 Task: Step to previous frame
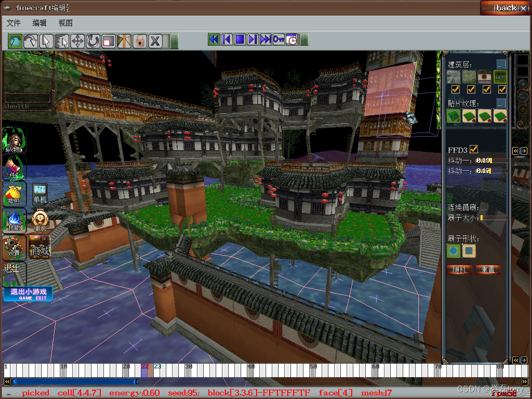(x=227, y=39)
